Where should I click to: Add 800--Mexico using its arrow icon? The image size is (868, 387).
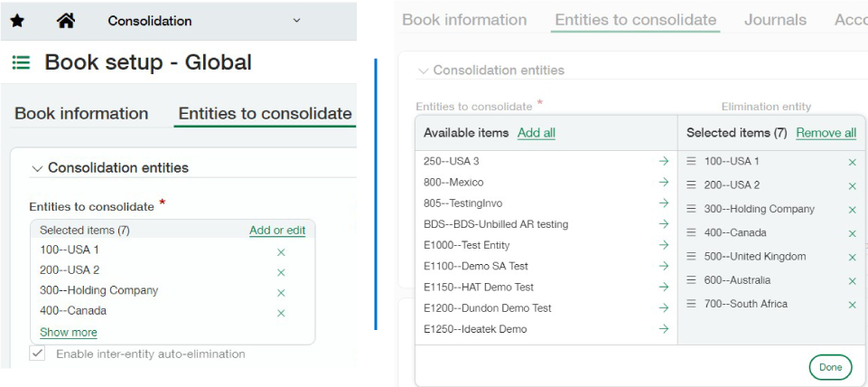[664, 182]
